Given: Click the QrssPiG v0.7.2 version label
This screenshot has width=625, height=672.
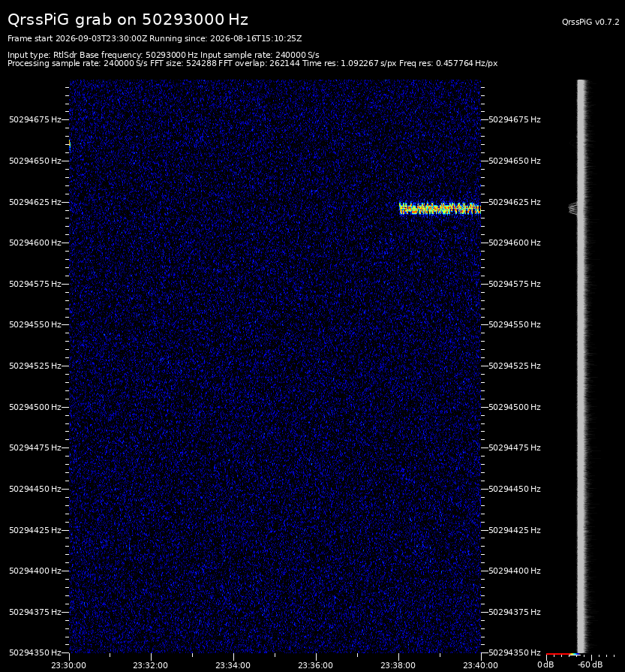Looking at the screenshot, I should 590,22.
